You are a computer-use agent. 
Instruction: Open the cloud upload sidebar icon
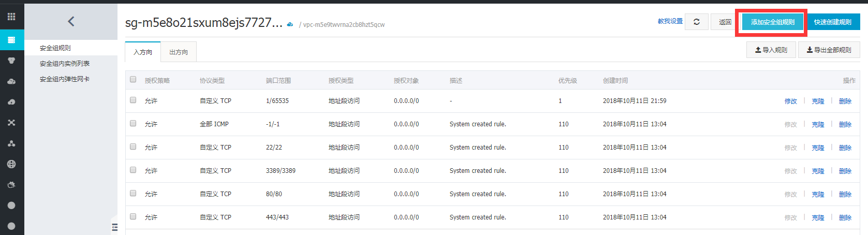coord(11,102)
